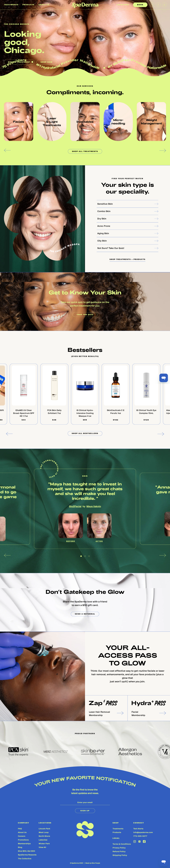The height and width of the screenshot is (868, 170).
Task: Open the Instagram icon in footer
Action: (135, 841)
